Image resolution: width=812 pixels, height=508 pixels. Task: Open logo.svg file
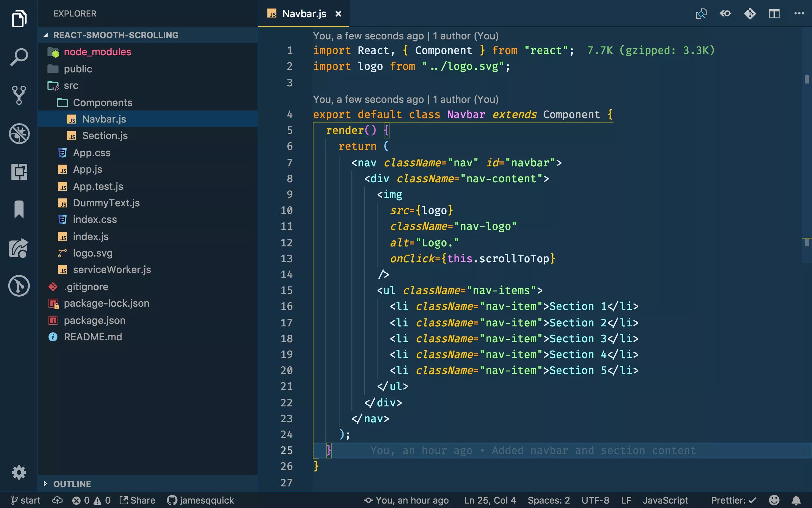click(x=147, y=253)
